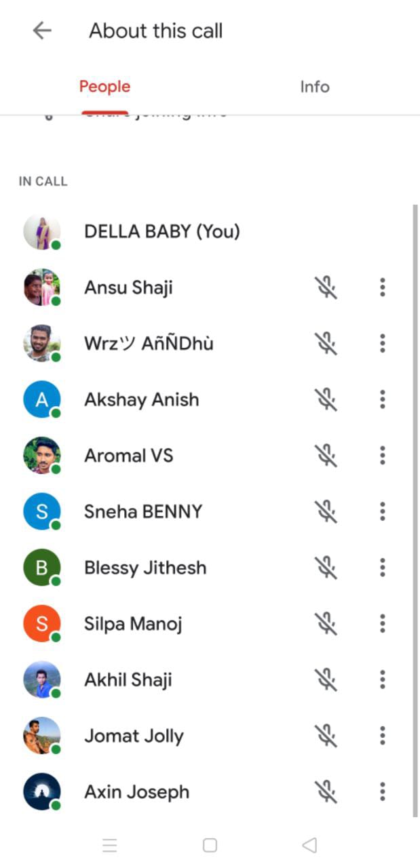Toggle mute for Akhil Shaji

coord(326,679)
